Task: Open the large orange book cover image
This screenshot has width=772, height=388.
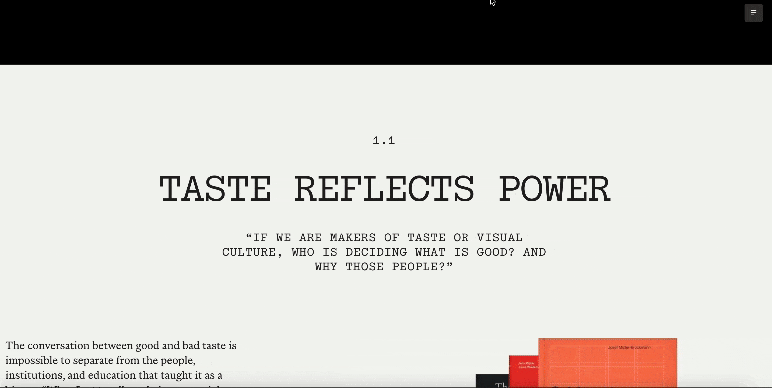Action: click(608, 362)
